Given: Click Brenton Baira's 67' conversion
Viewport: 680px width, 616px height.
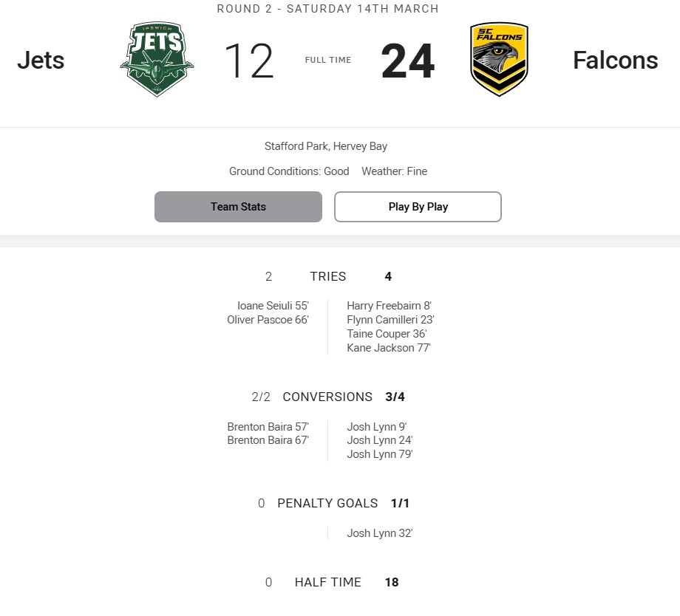Looking at the screenshot, I should pos(268,440).
